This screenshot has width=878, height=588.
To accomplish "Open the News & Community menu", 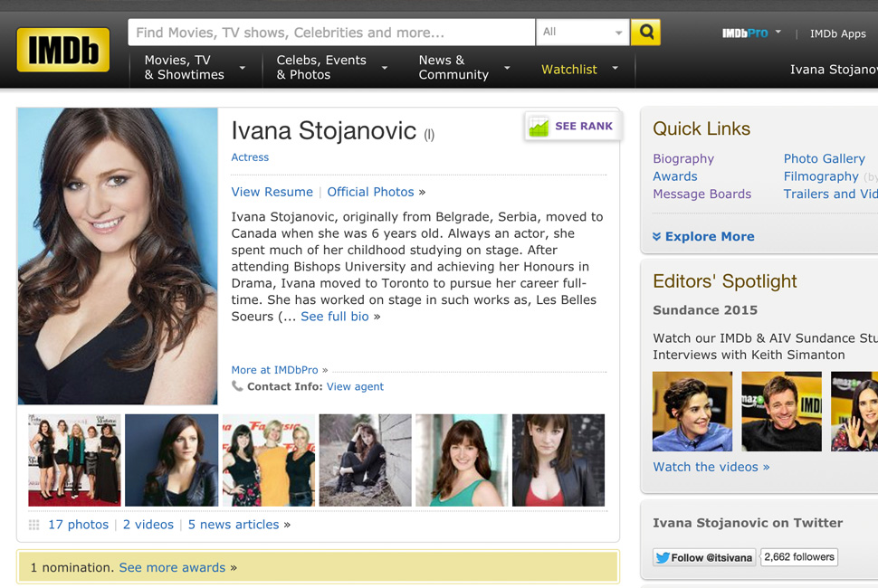I will coord(453,67).
